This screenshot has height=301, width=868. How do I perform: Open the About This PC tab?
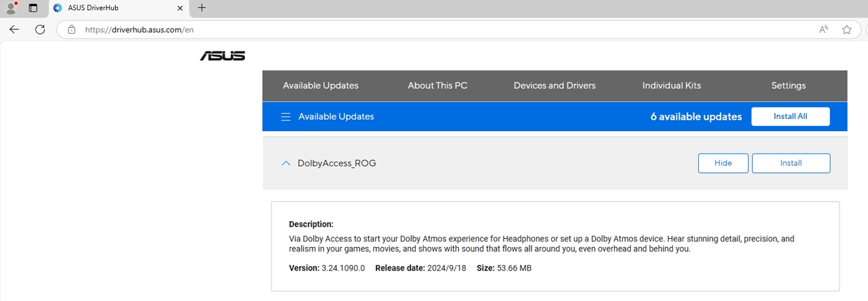coord(437,86)
